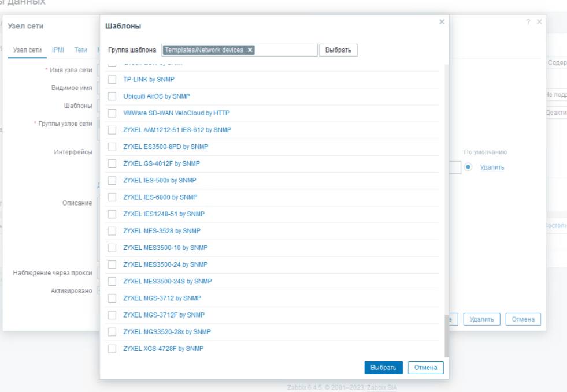Screen dimensions: 567x392
Task: Switch to the IPMI tab
Action: [x=58, y=50]
